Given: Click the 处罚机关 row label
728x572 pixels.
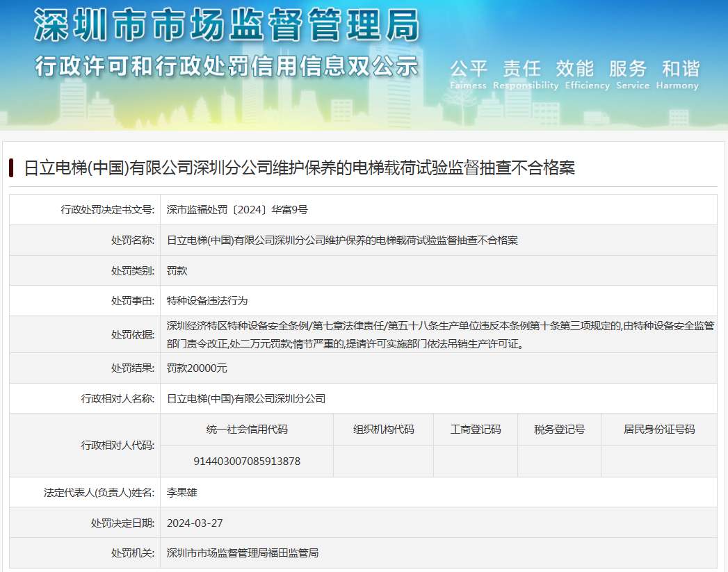Looking at the screenshot, I should pos(132,553).
